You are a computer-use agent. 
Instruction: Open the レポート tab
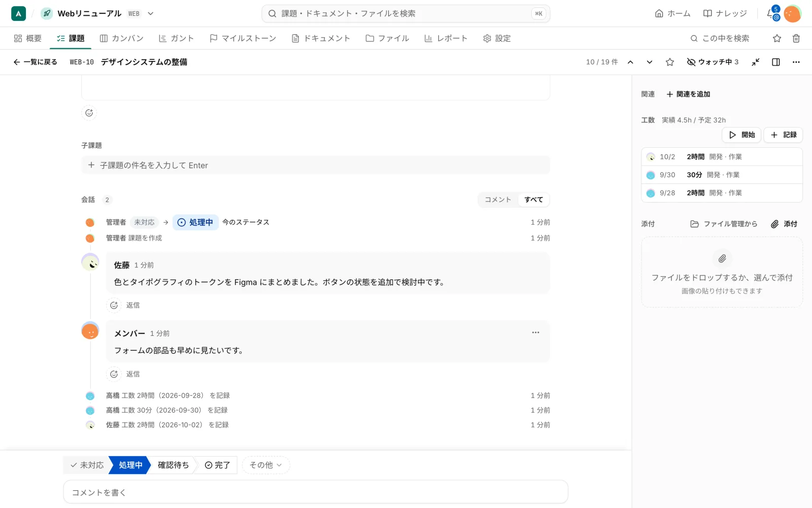coord(446,38)
